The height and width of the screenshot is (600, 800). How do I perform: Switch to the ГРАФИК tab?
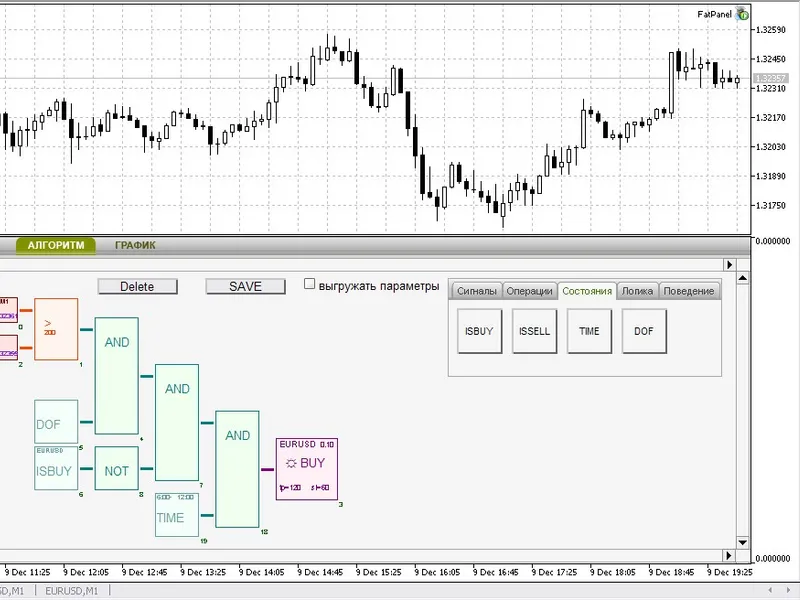pyautogui.click(x=135, y=245)
